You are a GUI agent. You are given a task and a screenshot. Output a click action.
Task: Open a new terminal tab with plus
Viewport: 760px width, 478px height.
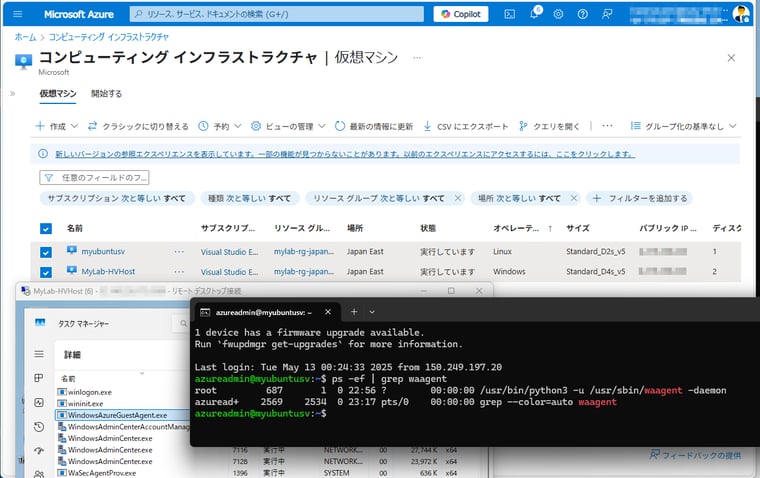click(x=354, y=312)
